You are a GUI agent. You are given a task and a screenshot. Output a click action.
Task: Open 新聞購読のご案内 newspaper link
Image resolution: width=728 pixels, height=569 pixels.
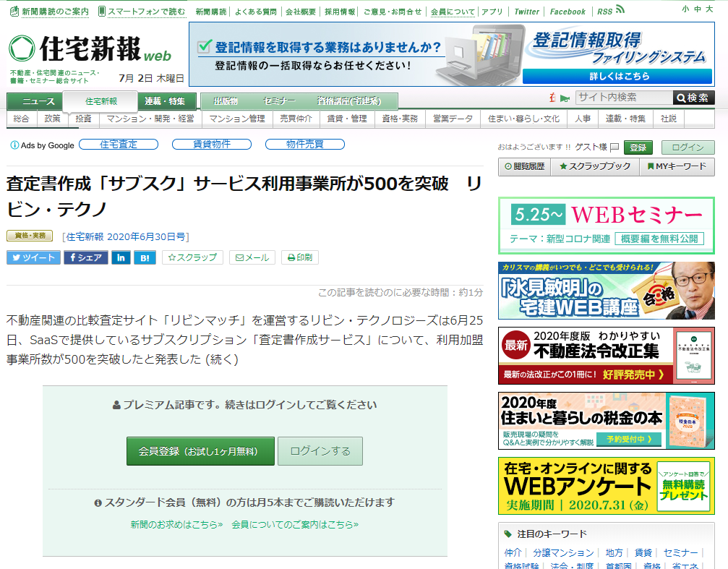click(x=49, y=11)
